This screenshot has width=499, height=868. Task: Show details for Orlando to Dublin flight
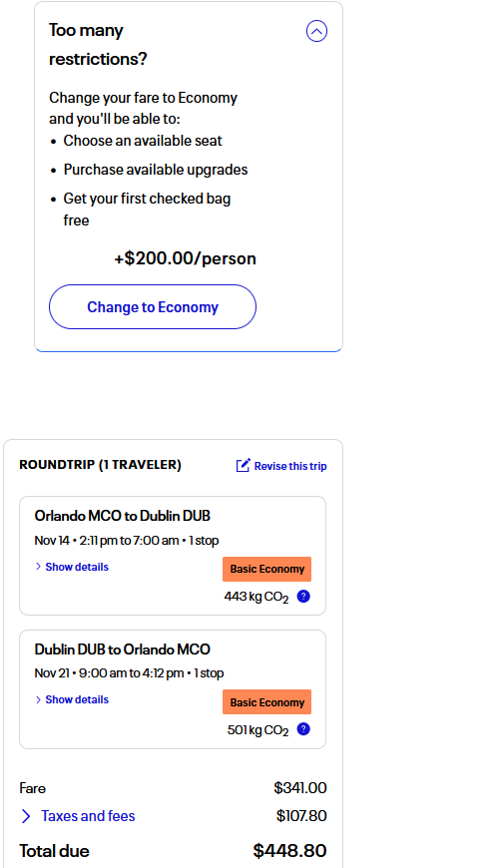pos(77,567)
